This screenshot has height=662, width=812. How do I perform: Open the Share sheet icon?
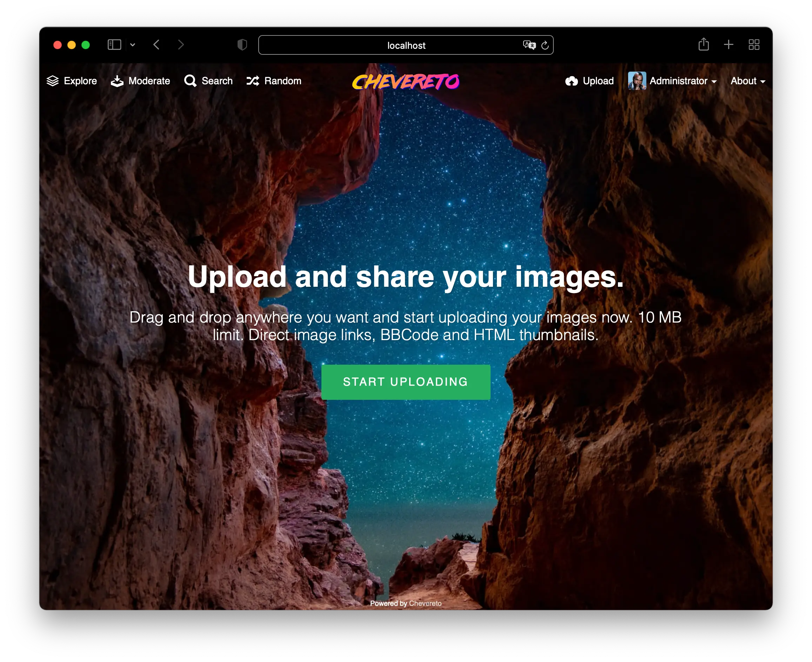coord(703,45)
